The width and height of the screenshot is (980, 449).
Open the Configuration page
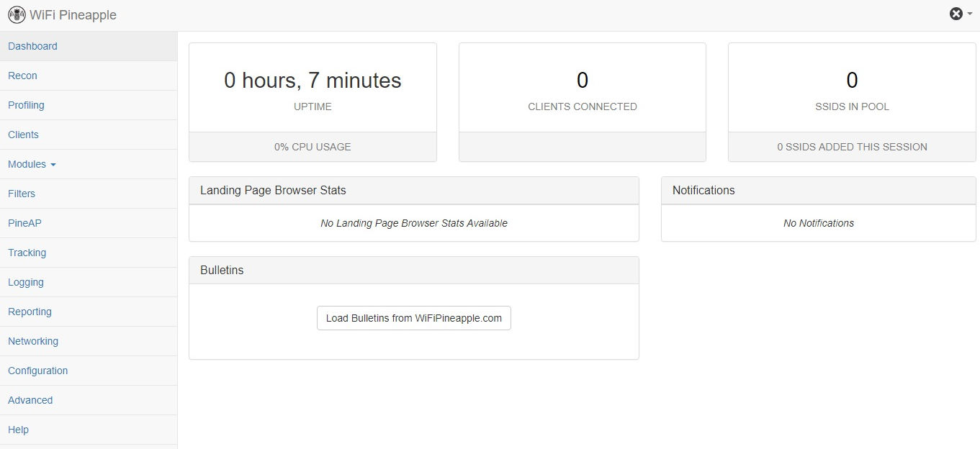(89, 371)
